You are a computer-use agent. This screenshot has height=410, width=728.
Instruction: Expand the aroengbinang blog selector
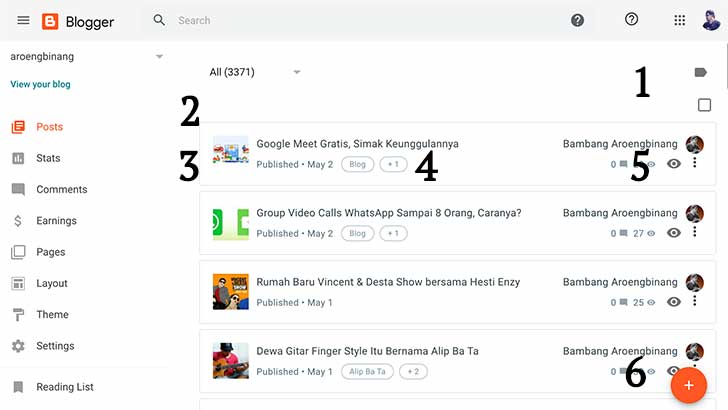159,57
